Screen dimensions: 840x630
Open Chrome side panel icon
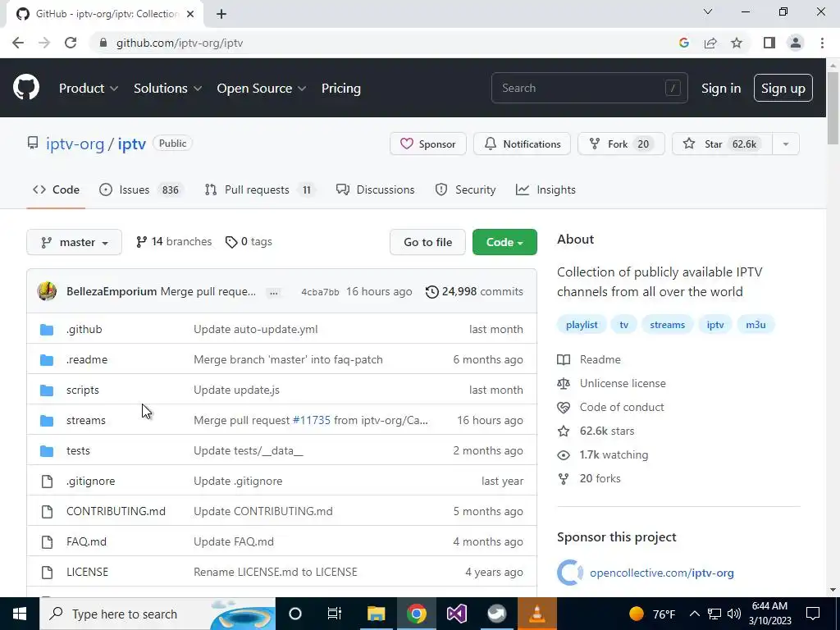[x=769, y=43]
